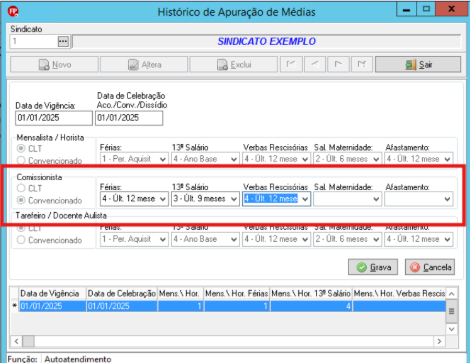This screenshot has height=363, width=470.
Task: Click grid column header Data de Celebração
Action: [122, 294]
